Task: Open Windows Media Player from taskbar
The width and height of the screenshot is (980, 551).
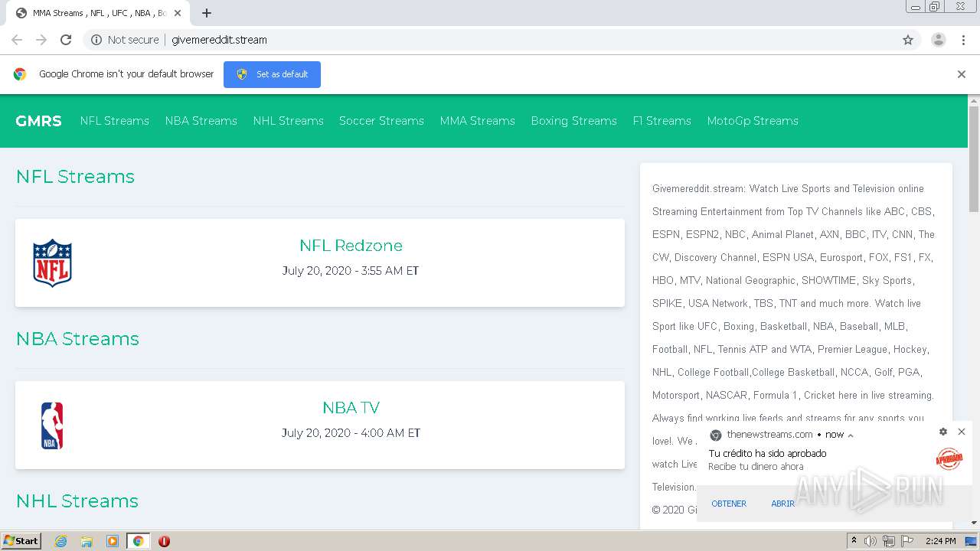Action: (113, 541)
